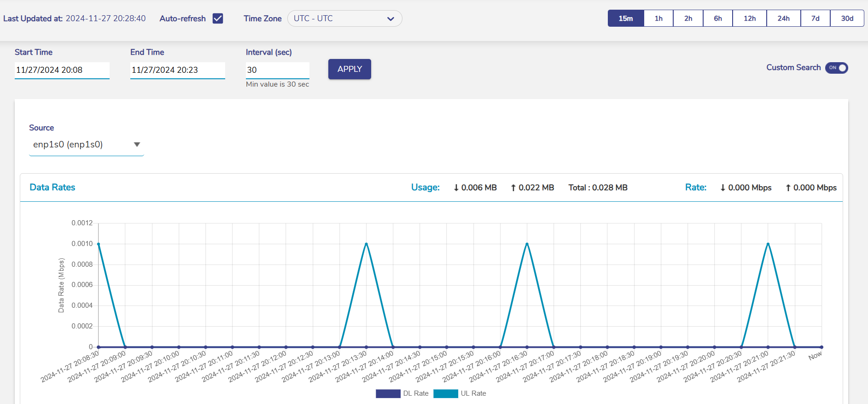Click the download rate arrow icon
This screenshot has width=868, height=404.
click(x=722, y=188)
